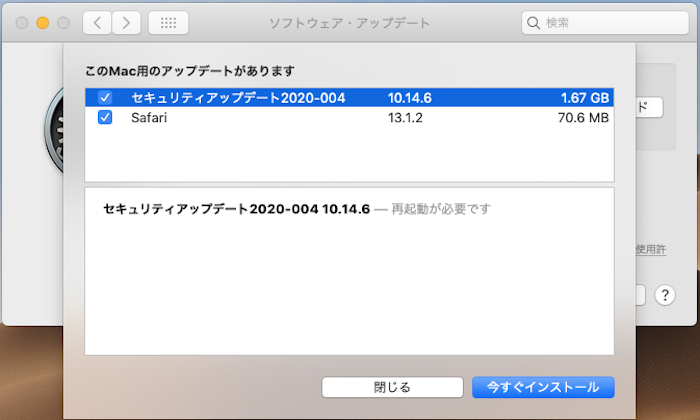
Task: Open help with the question mark button
Action: click(665, 295)
